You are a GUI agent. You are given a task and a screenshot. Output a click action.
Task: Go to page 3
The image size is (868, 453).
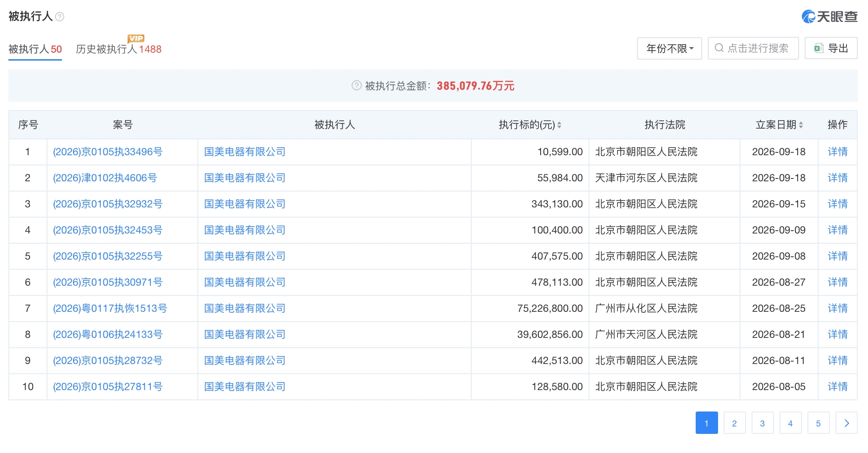click(763, 423)
